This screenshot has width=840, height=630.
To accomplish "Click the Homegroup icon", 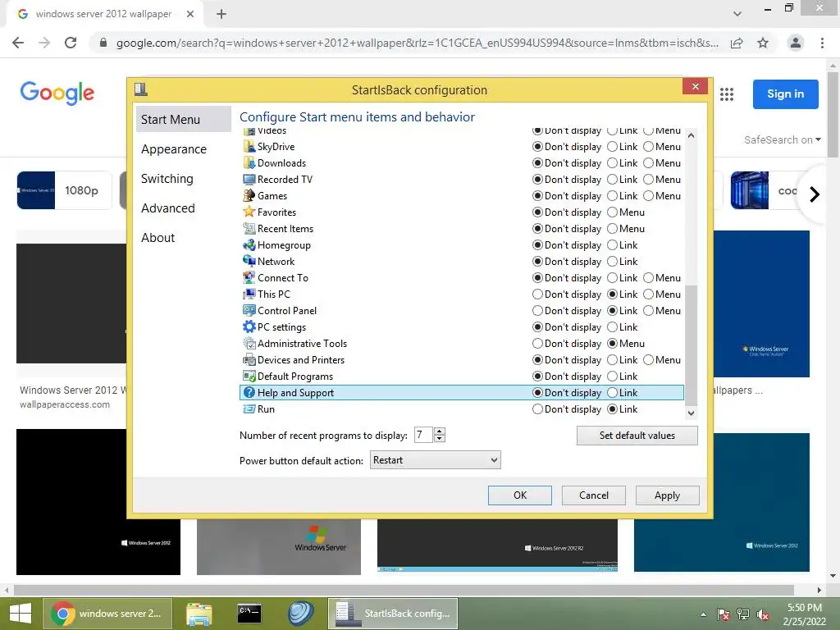I will click(x=249, y=244).
